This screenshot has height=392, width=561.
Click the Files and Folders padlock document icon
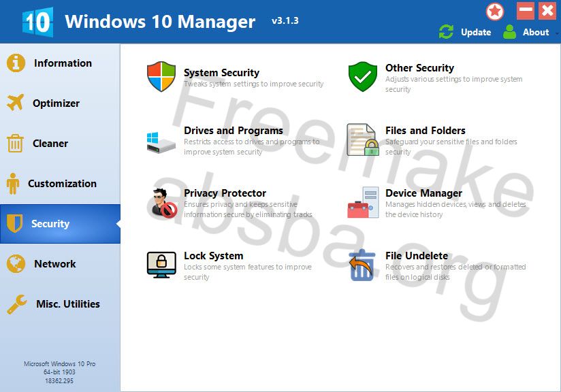click(363, 140)
